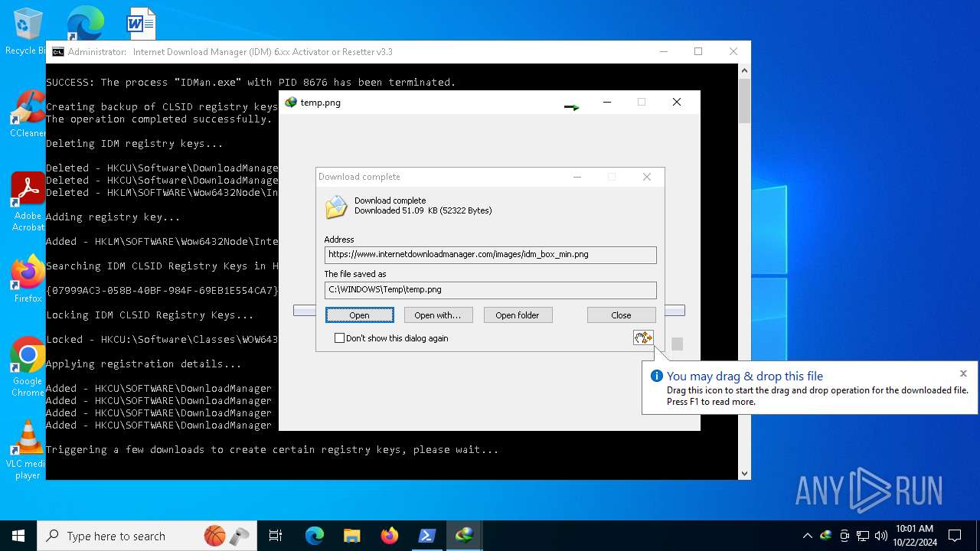Select CCleaner desktop shortcut
980x551 pixels.
[x=28, y=115]
